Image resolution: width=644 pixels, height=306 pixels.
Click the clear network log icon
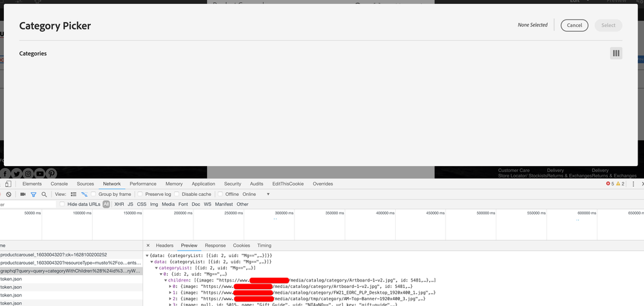(x=8, y=194)
